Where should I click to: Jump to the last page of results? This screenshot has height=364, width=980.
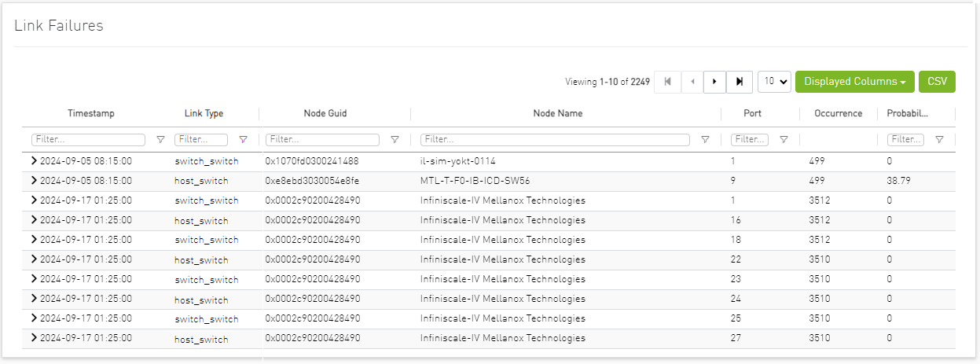click(x=739, y=82)
